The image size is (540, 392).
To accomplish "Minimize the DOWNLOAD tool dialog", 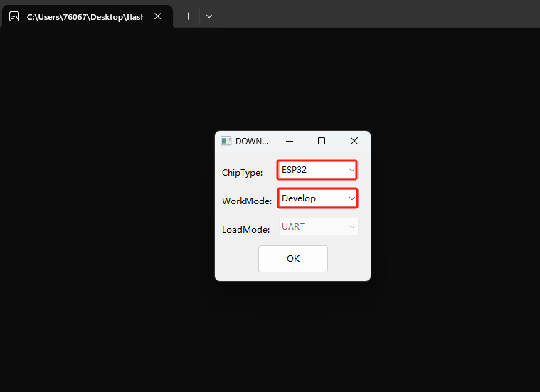I will (289, 141).
